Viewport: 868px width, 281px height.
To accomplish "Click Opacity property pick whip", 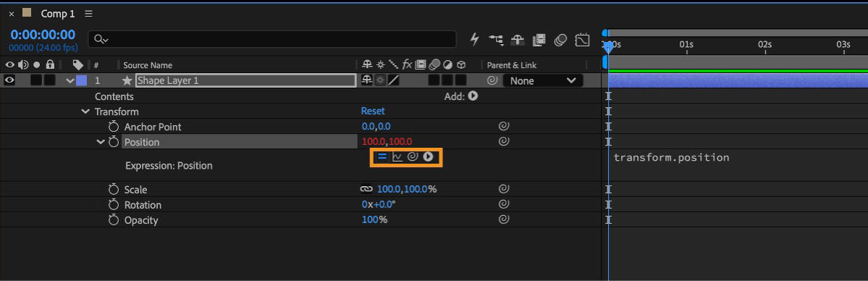I will 503,219.
